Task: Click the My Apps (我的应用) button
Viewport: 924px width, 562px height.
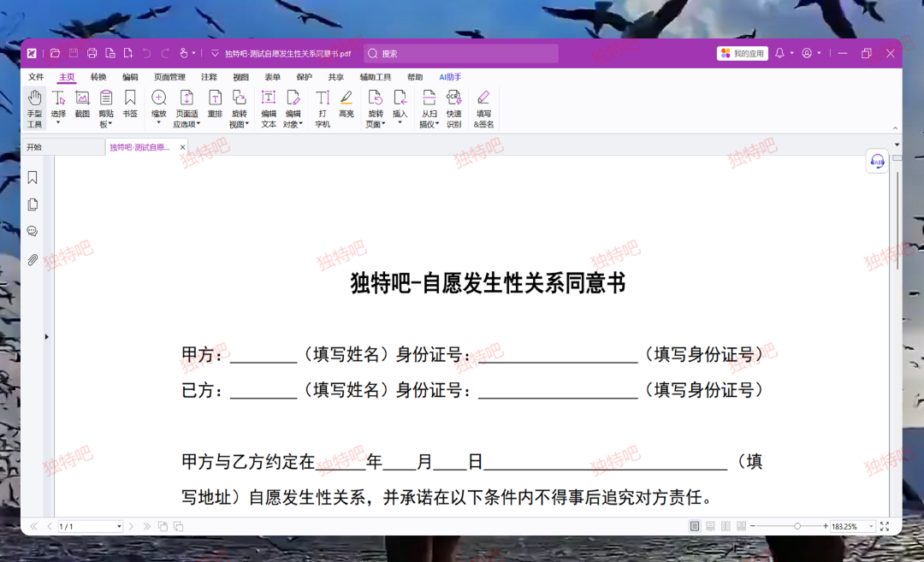Action: (743, 53)
